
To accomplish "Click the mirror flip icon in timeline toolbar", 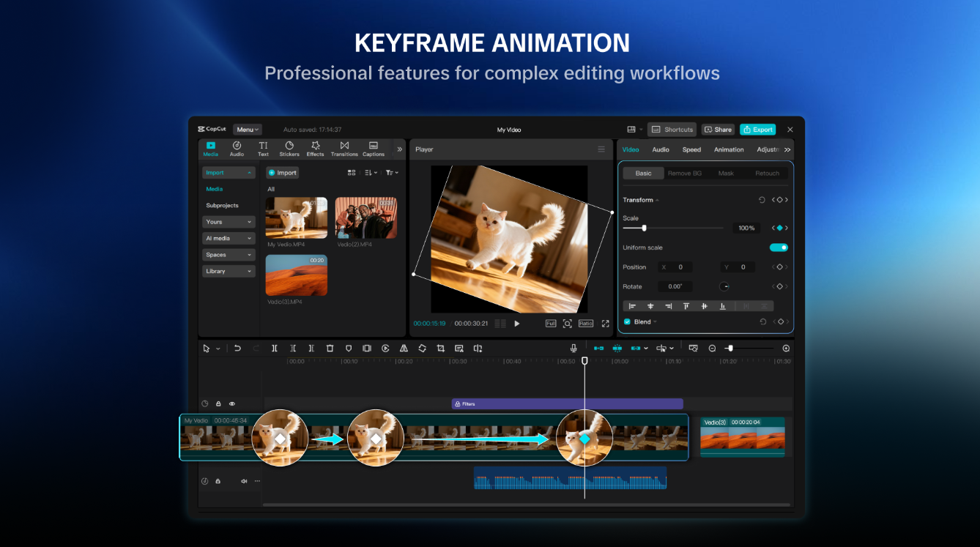I will click(x=404, y=349).
